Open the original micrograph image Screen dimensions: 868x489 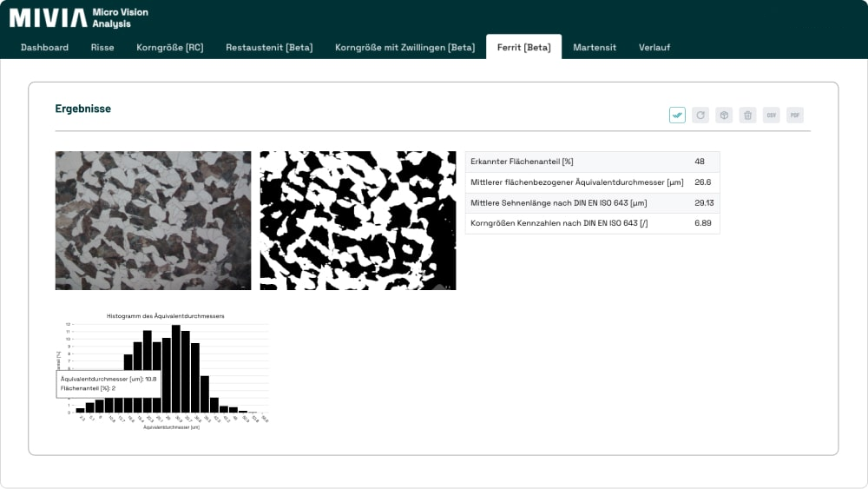(x=153, y=221)
